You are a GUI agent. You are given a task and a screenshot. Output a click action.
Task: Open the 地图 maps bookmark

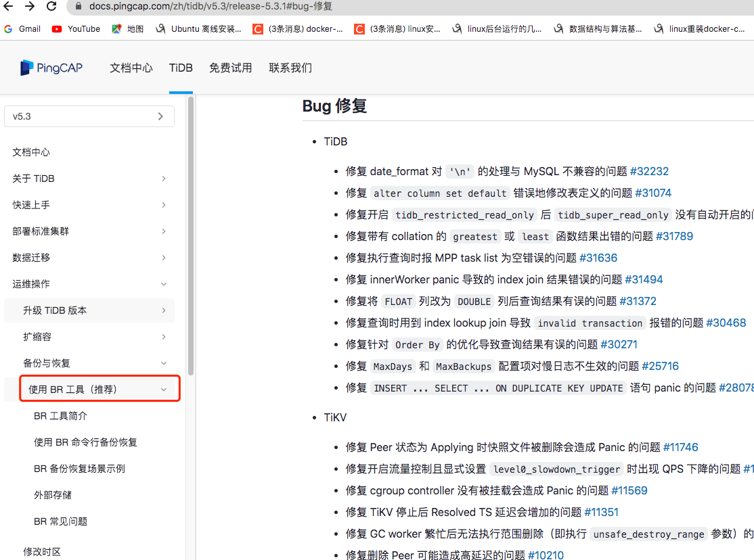(x=128, y=29)
